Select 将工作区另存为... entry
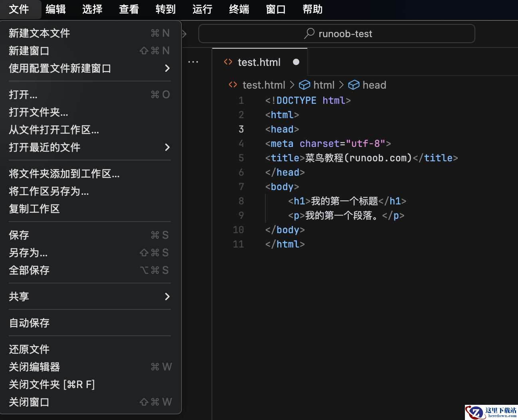The height and width of the screenshot is (420, 518). coord(91,191)
